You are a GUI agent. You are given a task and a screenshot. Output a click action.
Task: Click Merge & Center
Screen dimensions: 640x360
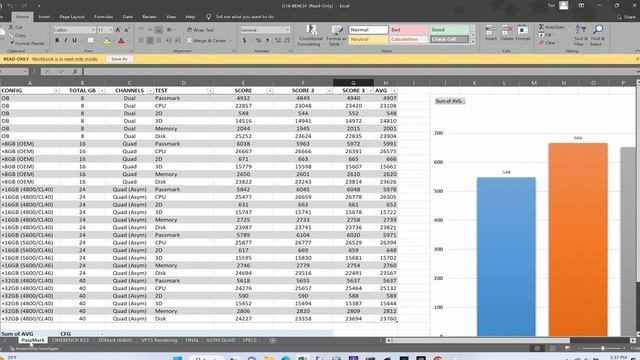[207, 40]
